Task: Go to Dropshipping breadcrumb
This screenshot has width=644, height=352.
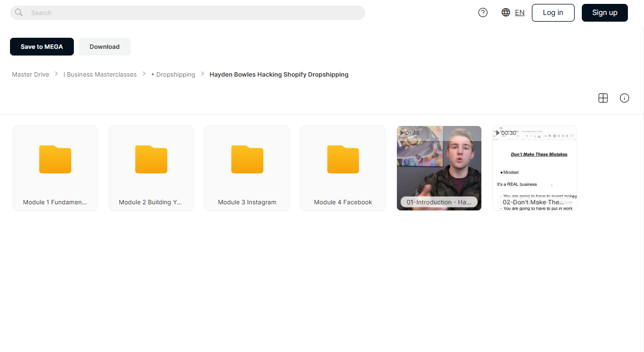Action: point(173,74)
